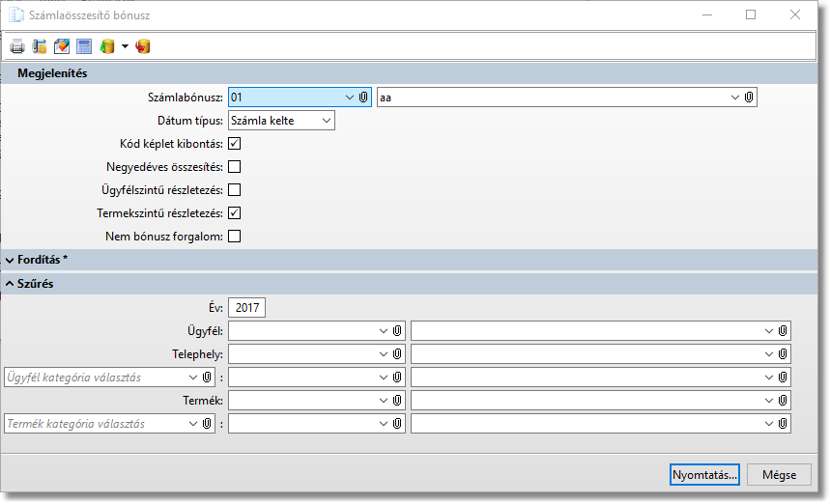Viewport: 830px width, 504px height.
Task: Open the narrow Termék field dropdown arrow
Action: (384, 401)
